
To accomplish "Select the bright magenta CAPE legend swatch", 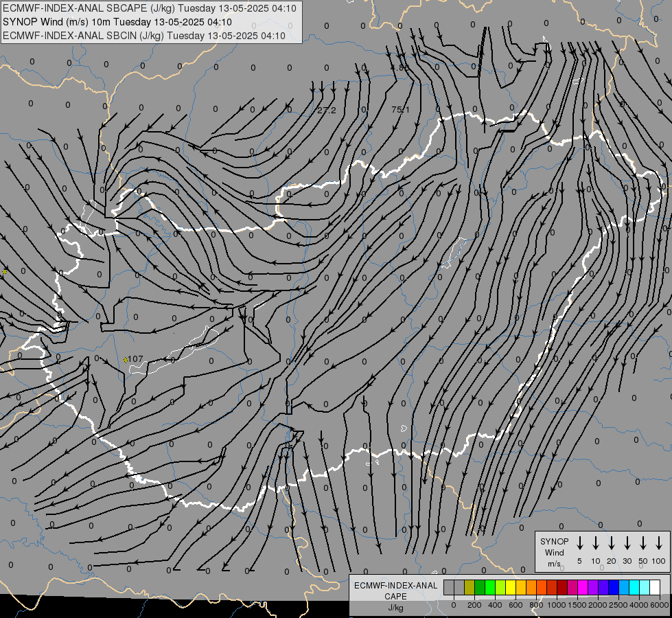I will 583,587.
